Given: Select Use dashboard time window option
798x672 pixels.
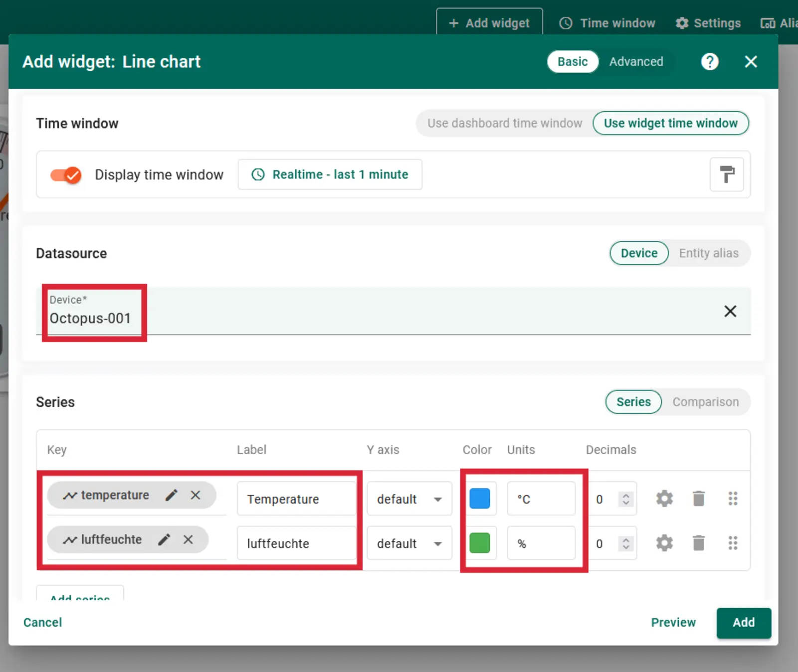Looking at the screenshot, I should [504, 123].
